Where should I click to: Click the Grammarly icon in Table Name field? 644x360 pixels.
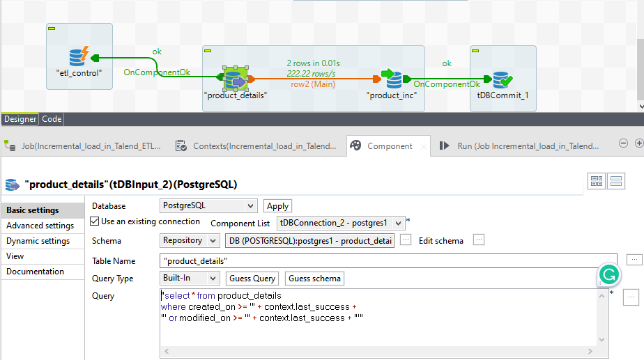click(x=608, y=275)
